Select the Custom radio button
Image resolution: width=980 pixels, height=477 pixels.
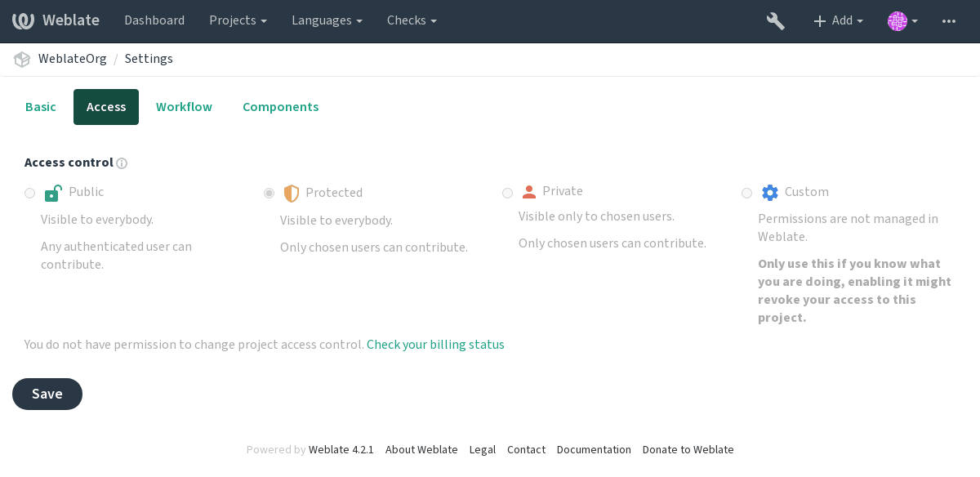[747, 194]
